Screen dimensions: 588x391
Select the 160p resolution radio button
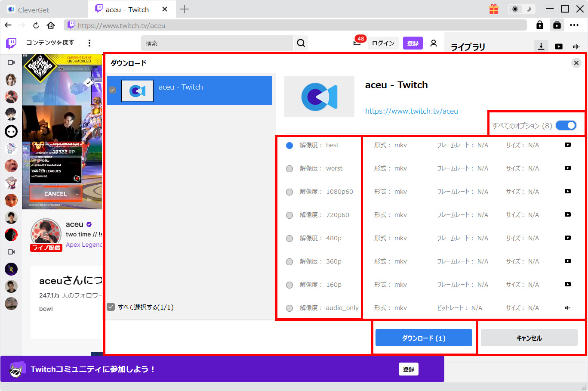289,285
